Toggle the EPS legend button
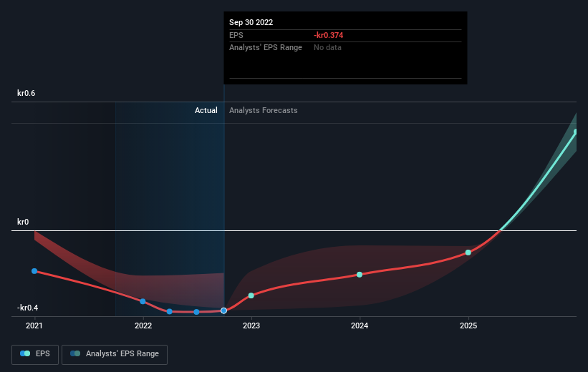Viewport: 588px width, 372px height. (35, 354)
